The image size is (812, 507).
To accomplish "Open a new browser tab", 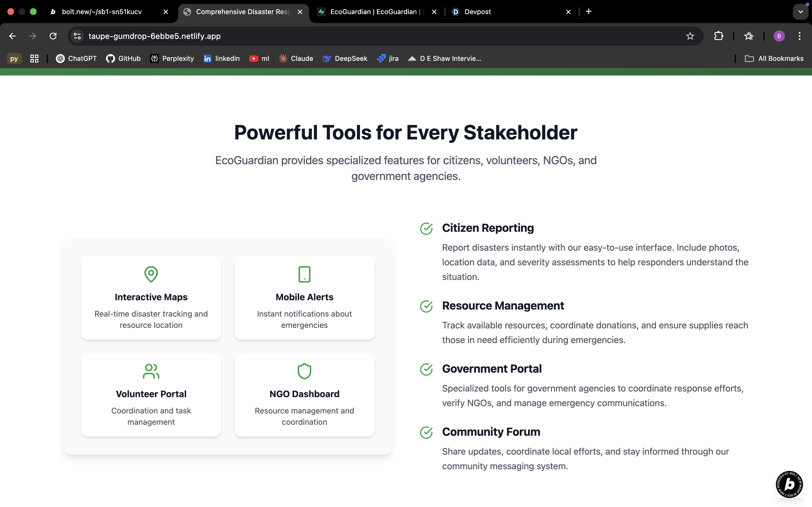I will click(x=588, y=12).
